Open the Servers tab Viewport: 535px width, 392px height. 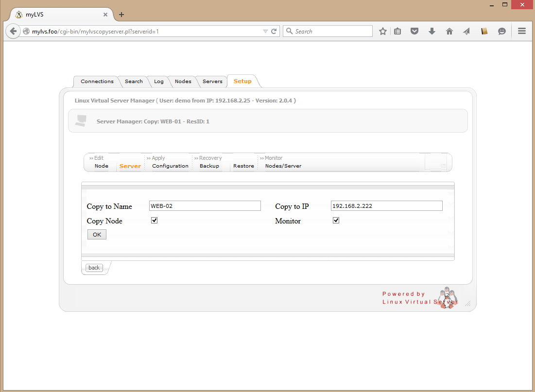click(x=212, y=82)
